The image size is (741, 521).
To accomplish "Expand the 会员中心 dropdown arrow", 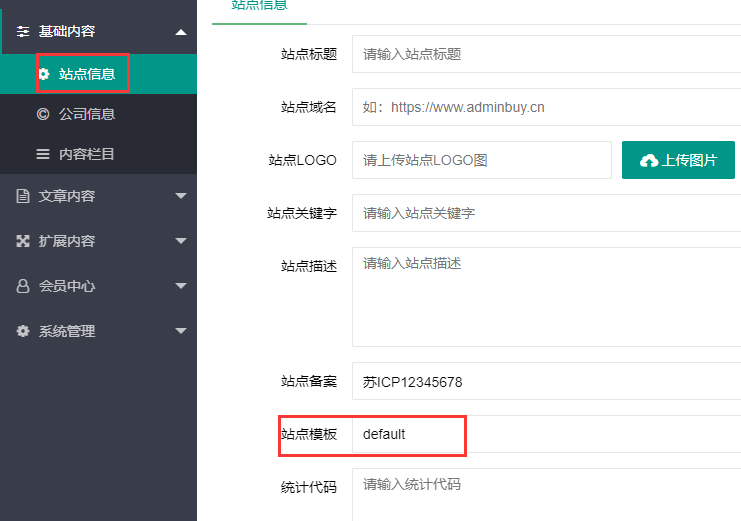I will click(x=180, y=286).
